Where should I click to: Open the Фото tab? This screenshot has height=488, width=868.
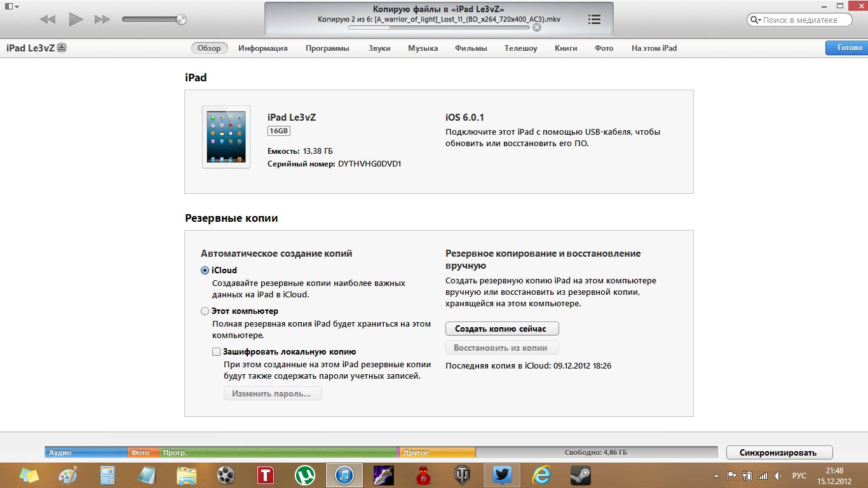coord(604,48)
